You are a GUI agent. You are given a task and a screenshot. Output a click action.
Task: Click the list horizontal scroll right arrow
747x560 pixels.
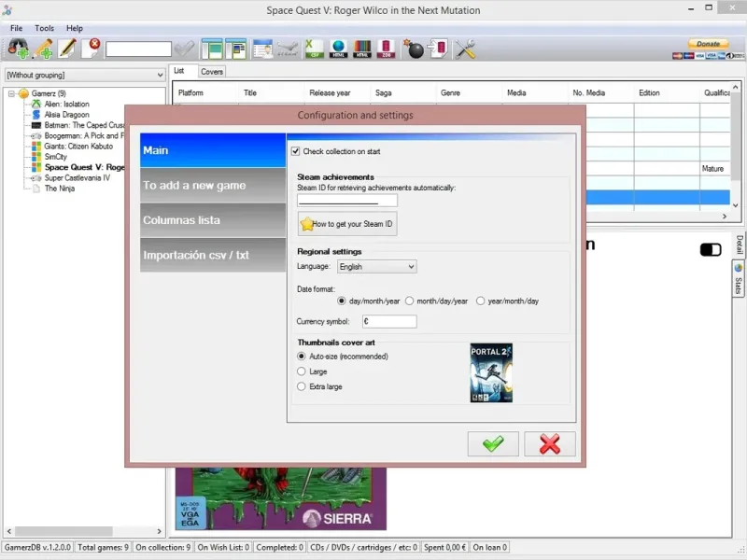pyautogui.click(x=725, y=217)
